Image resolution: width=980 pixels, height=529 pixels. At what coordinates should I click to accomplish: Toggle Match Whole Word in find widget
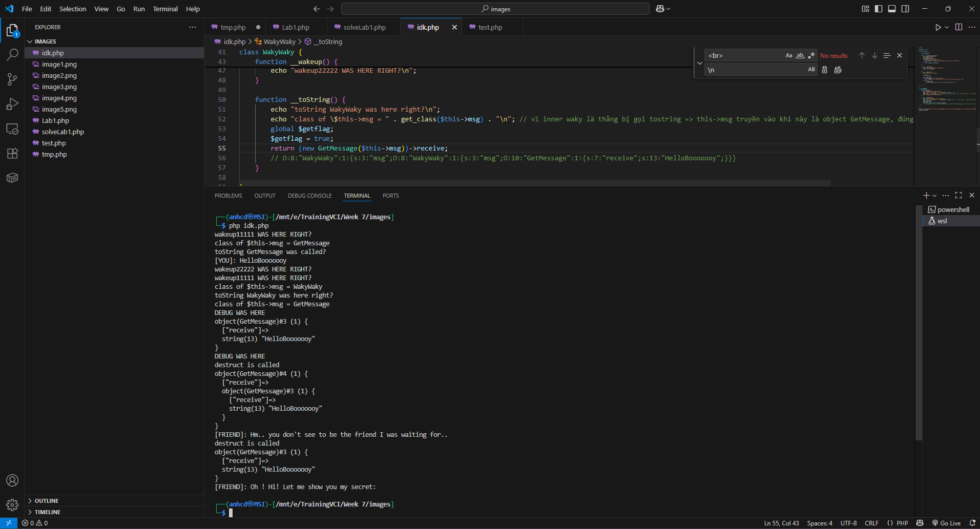800,55
